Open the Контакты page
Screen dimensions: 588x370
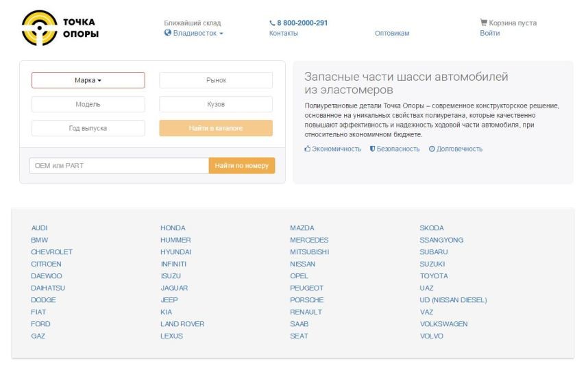[284, 33]
